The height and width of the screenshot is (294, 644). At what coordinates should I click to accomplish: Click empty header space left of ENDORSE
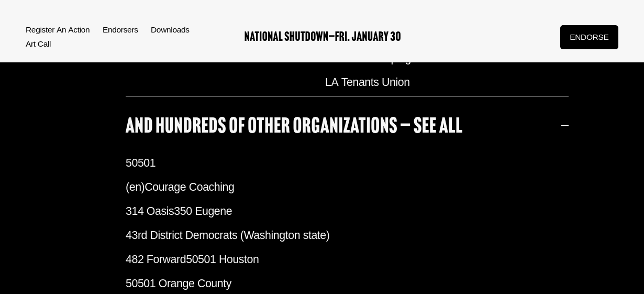[482, 37]
